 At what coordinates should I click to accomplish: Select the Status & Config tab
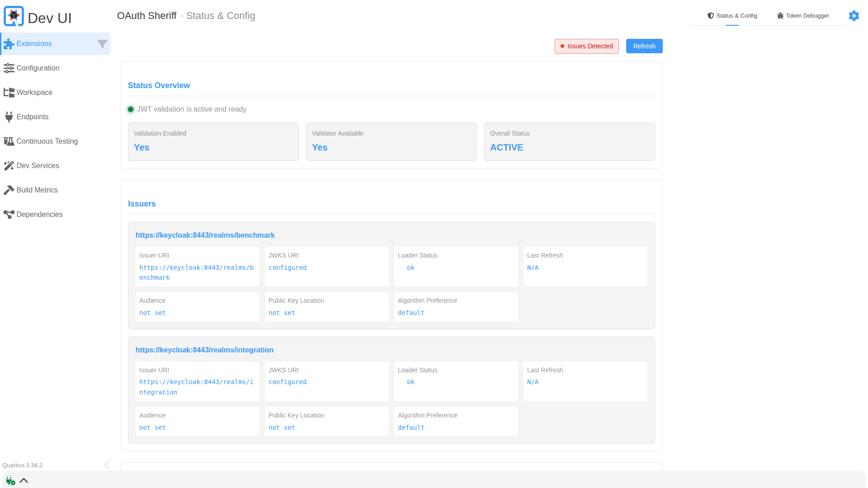(732, 16)
